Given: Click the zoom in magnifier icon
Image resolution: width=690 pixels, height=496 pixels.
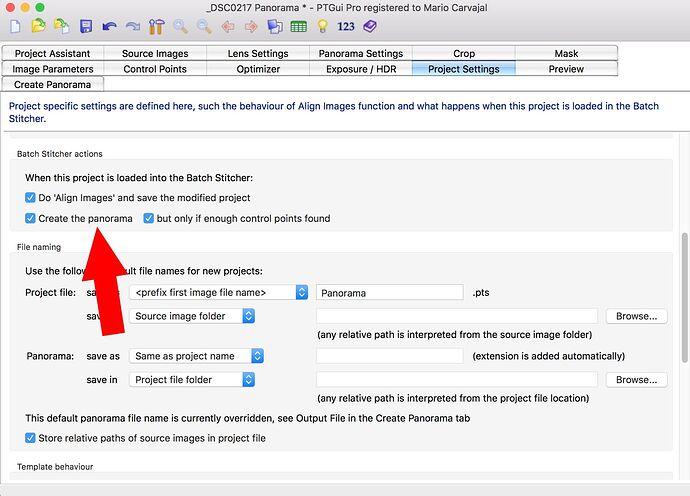Looking at the screenshot, I should pos(180,26).
